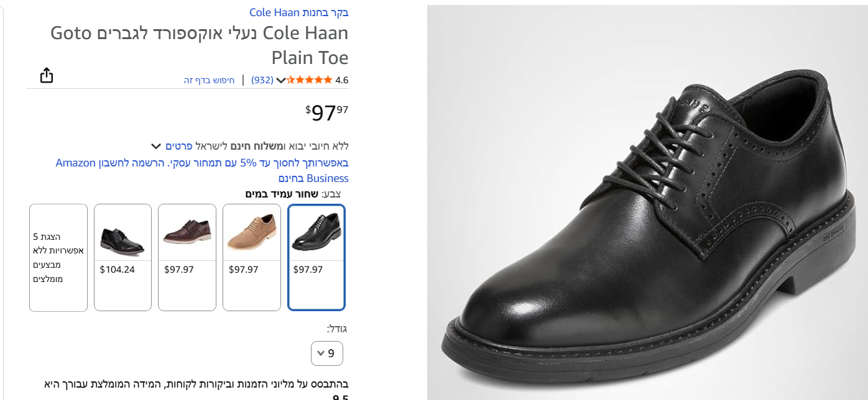Expand the shipping details chevron
Screen dimensions: 868x400
pos(156,147)
